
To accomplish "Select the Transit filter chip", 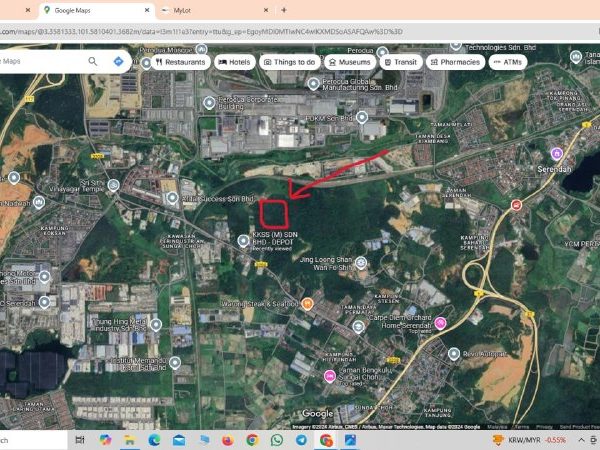I will coord(401,62).
